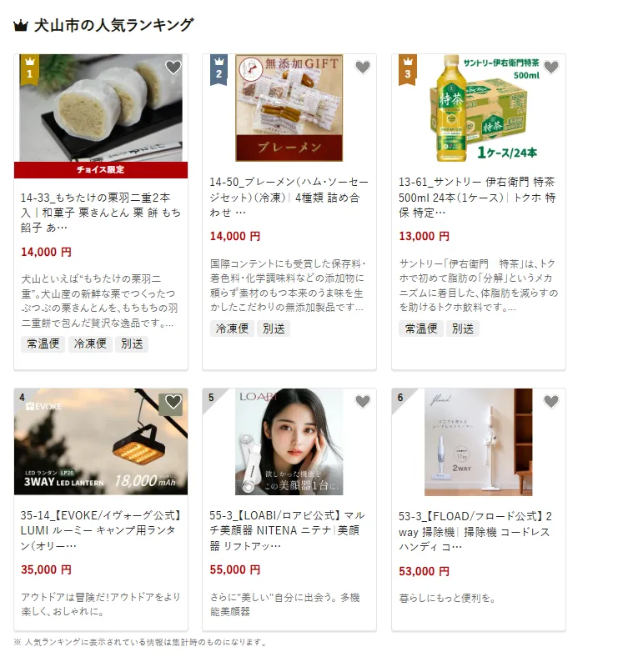Favorite the FLOAD 2way vacuum cleaner

(x=551, y=402)
